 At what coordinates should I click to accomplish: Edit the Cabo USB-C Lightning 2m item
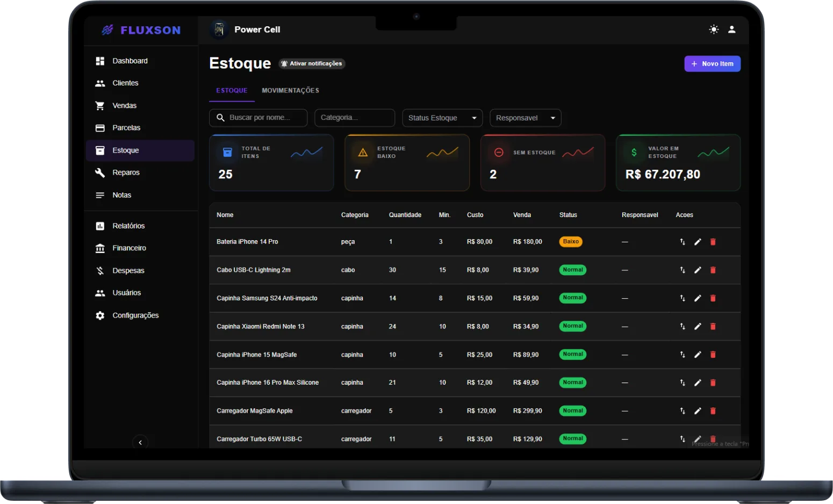coord(698,270)
